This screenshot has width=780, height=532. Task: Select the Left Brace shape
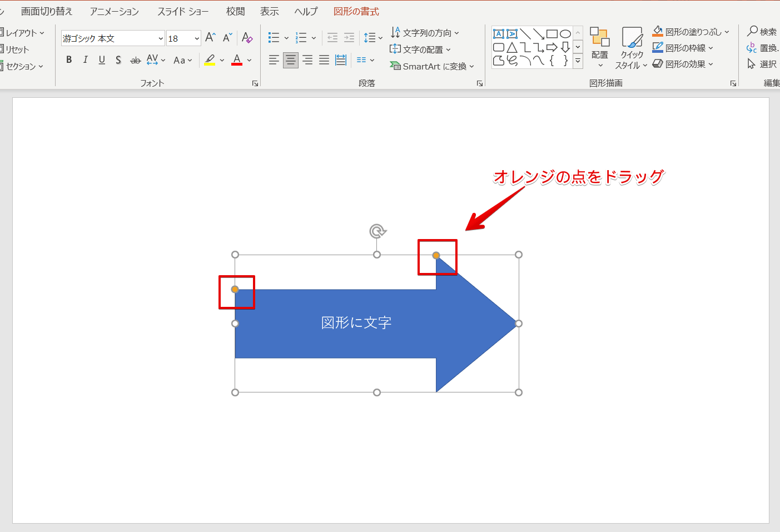[552, 61]
